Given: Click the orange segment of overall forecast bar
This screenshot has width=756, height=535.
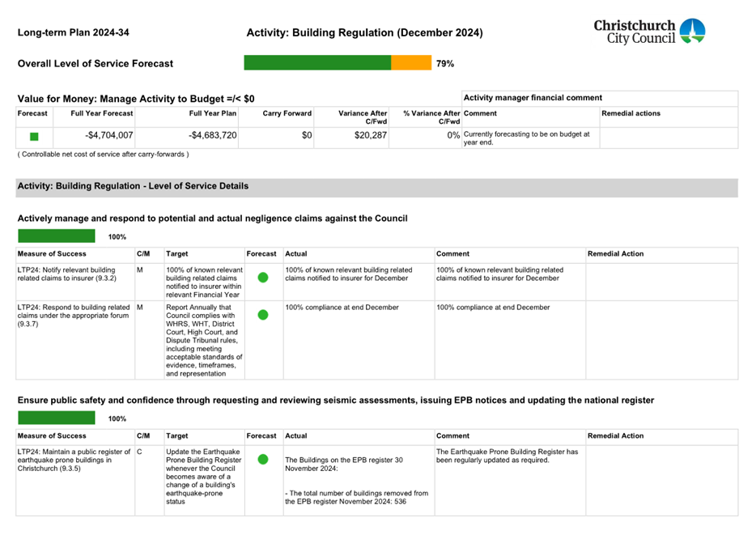Looking at the screenshot, I should (411, 63).
